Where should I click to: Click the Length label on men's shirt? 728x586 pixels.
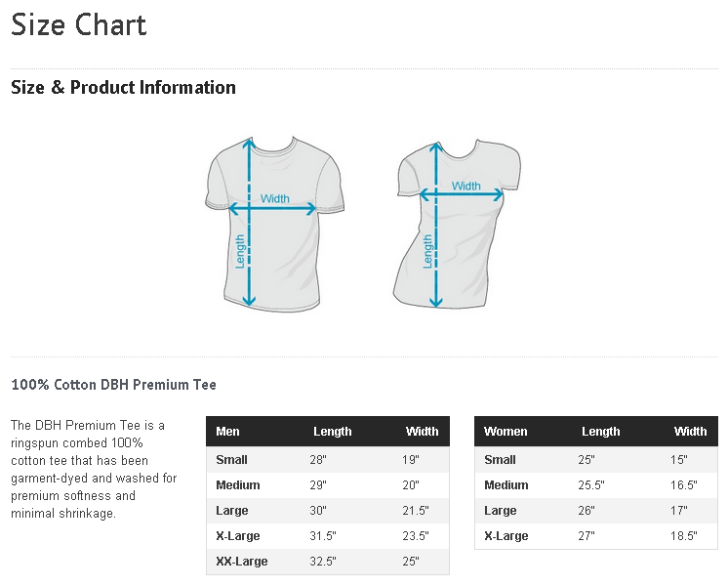coord(239,251)
